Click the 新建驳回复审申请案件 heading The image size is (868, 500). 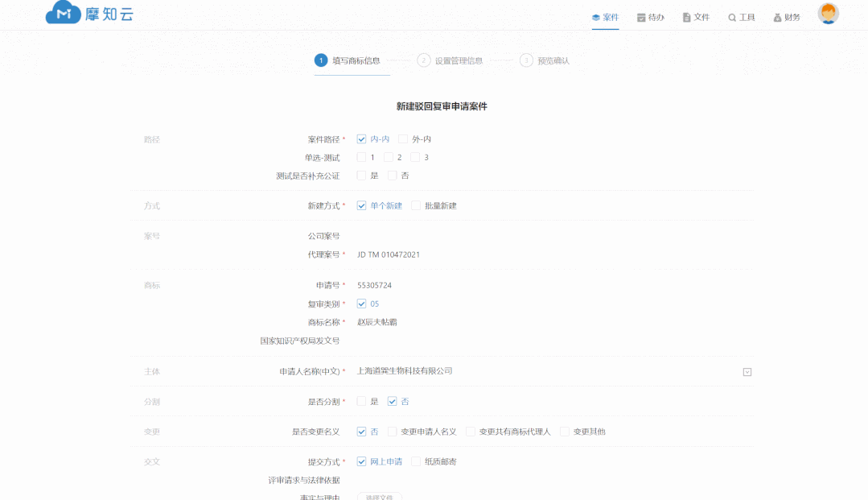(442, 106)
